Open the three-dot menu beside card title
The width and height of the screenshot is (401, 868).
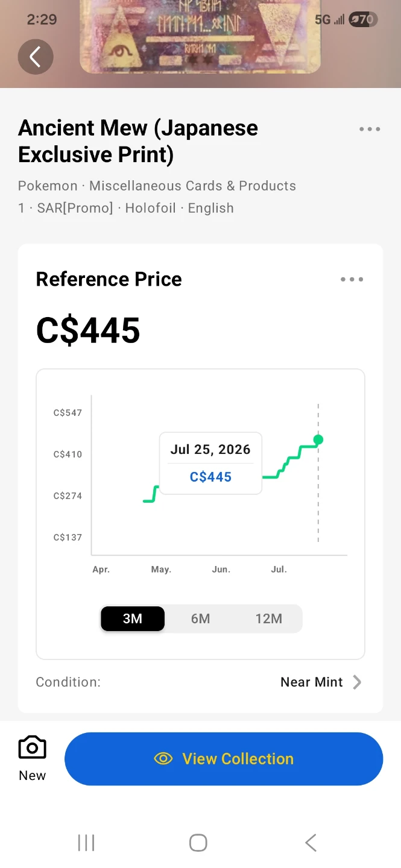click(370, 129)
